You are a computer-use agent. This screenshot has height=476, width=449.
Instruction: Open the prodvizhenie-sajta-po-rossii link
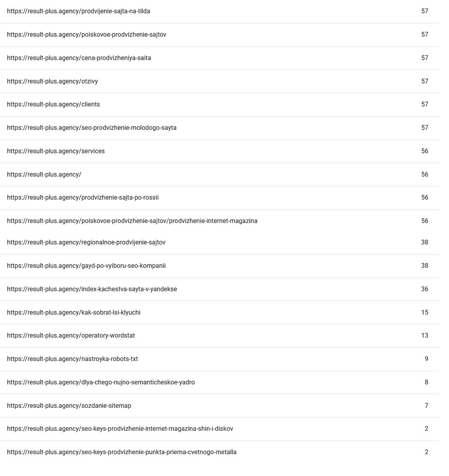click(x=83, y=198)
